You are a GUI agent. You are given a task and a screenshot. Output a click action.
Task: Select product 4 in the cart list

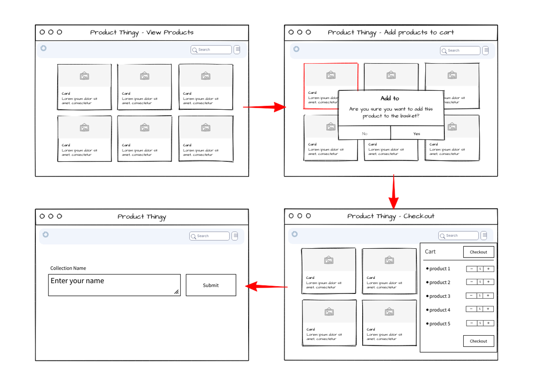439,310
